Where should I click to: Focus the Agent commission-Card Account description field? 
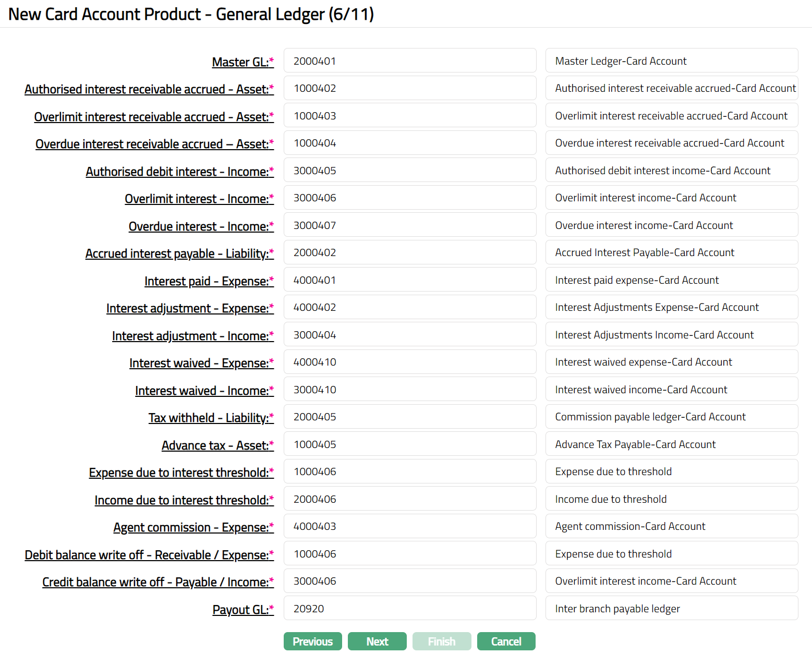671,526
